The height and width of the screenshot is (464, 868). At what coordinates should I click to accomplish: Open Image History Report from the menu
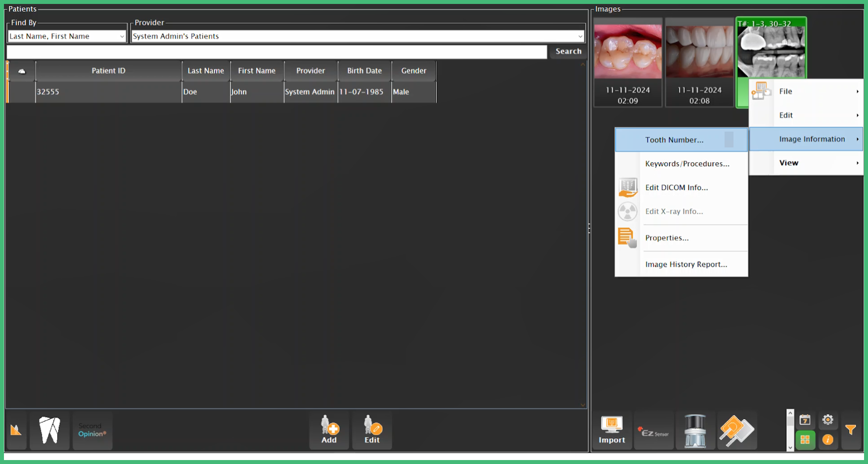[x=685, y=264]
